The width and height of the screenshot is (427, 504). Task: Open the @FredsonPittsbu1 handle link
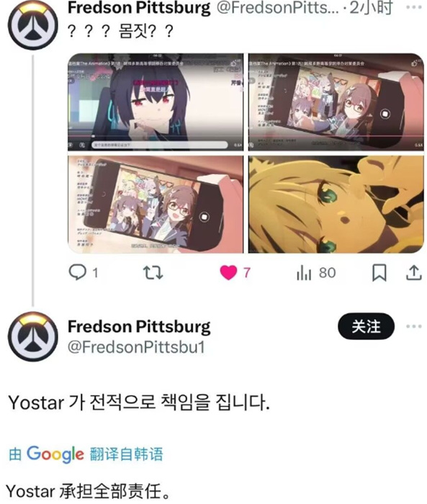coord(136,348)
